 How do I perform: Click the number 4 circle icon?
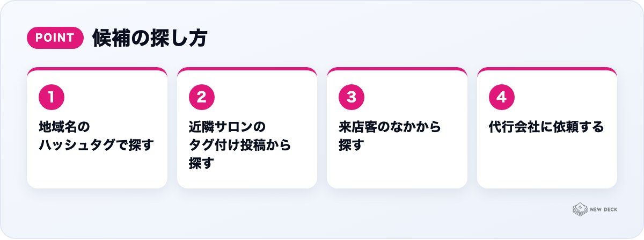pyautogui.click(x=502, y=97)
